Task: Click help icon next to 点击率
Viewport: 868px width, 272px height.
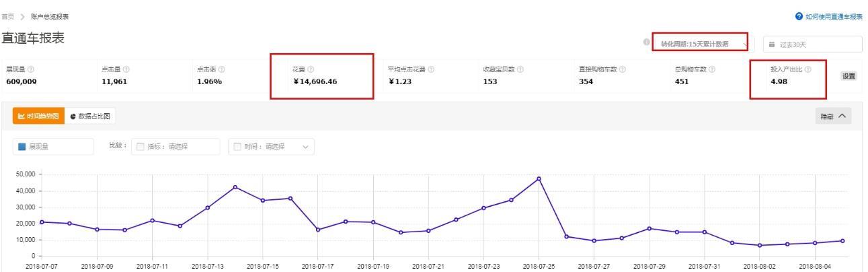Action: click(222, 69)
